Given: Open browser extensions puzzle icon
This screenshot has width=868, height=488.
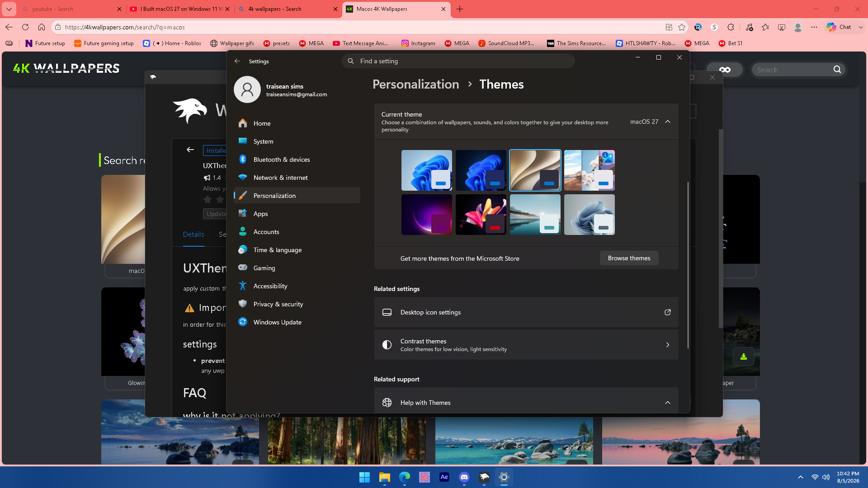Looking at the screenshot, I should tap(731, 27).
